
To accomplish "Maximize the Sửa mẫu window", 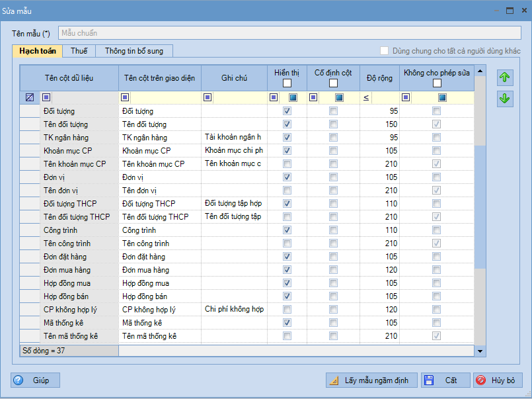I will click(510, 11).
